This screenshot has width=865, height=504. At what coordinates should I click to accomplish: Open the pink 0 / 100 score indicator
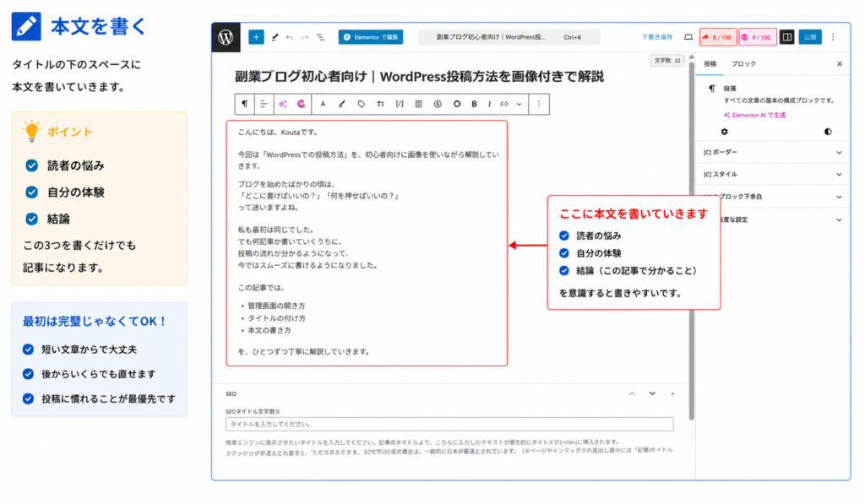758,37
